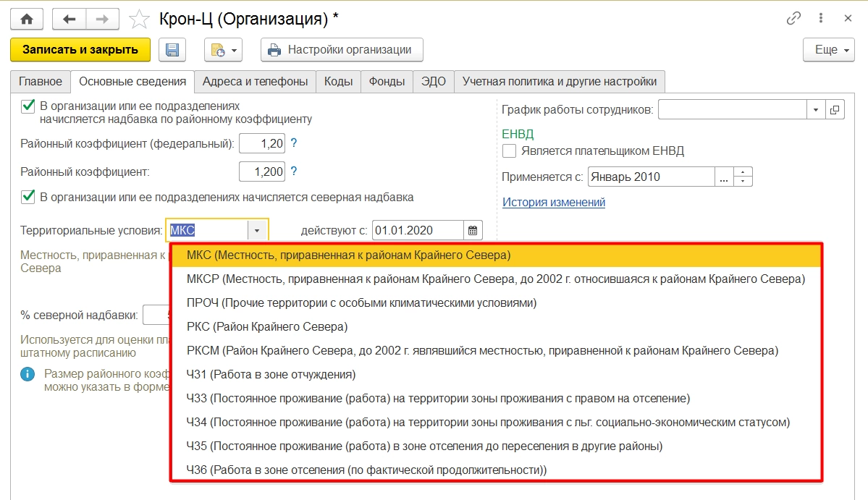
Task: Select Ч36 работа в зоне отселения
Action: pyautogui.click(x=496, y=470)
